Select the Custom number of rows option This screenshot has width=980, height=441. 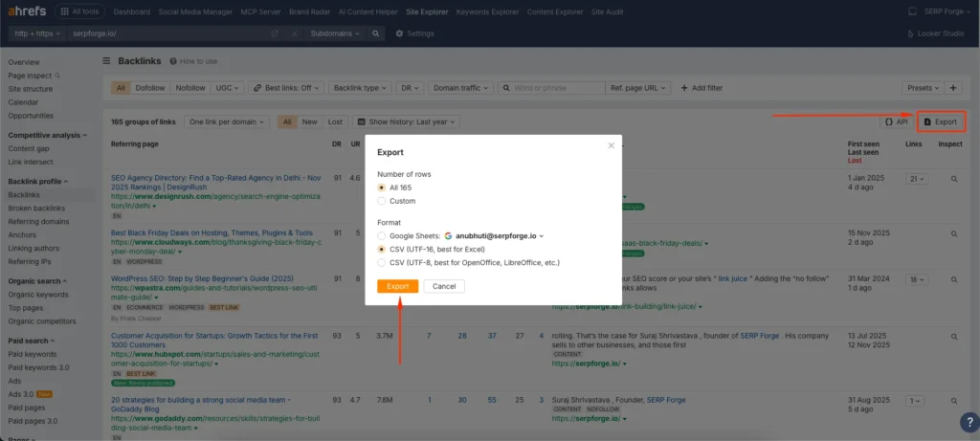pyautogui.click(x=383, y=202)
